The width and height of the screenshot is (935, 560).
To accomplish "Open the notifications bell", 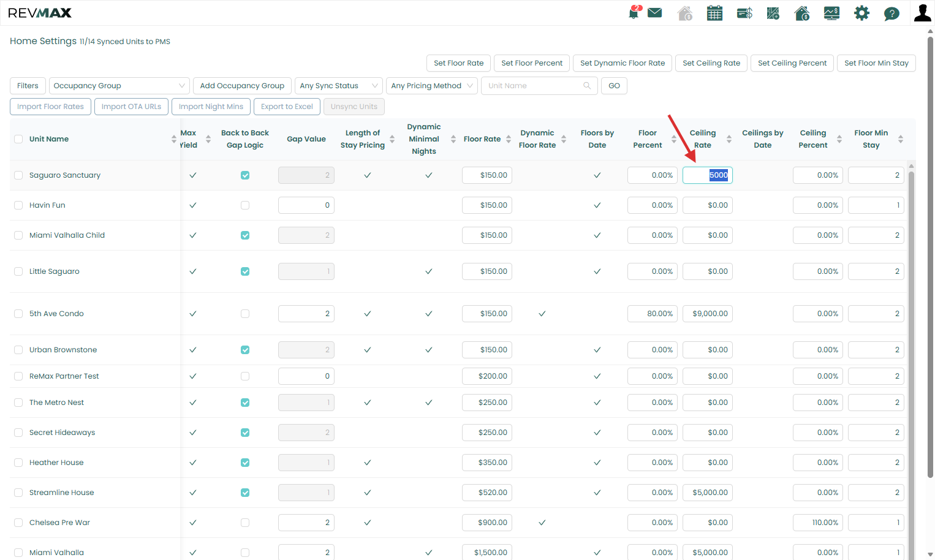I will point(634,13).
